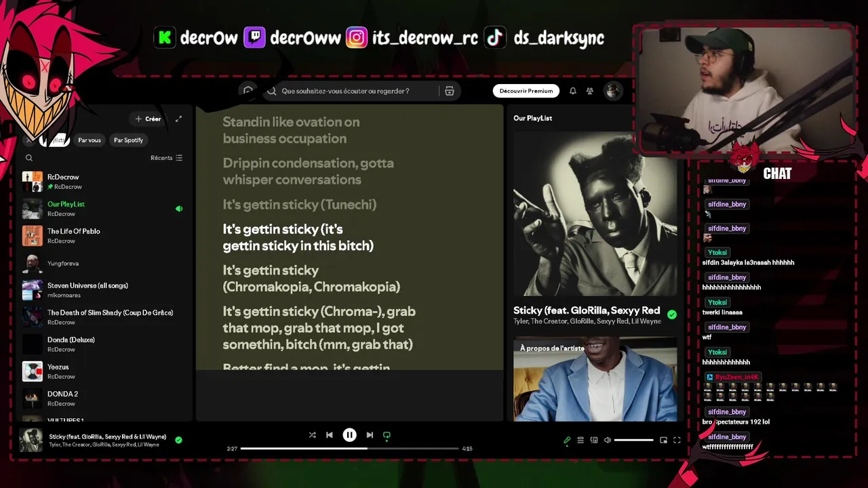
Task: Open the RcDecrow playlist
Action: 103,182
